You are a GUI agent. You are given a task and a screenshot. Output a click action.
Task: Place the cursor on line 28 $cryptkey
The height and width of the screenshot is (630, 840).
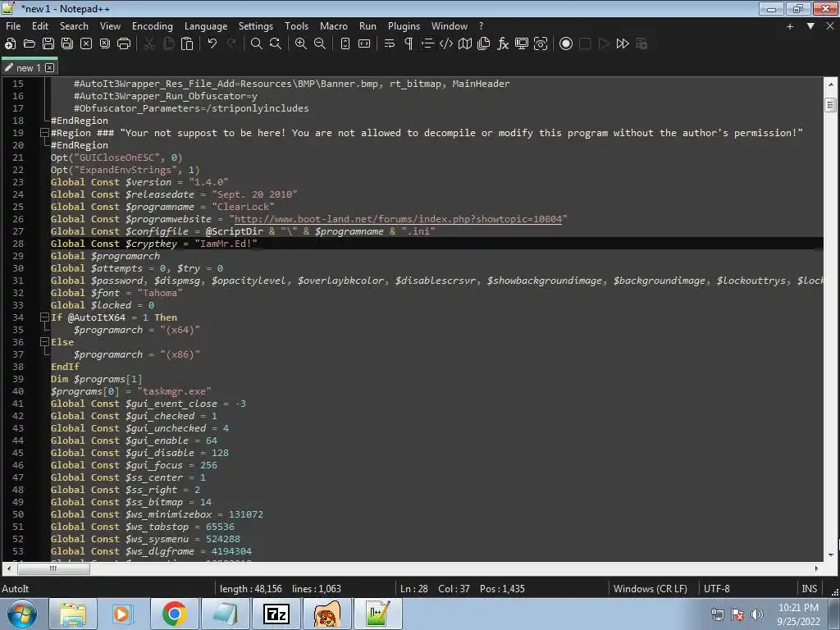(151, 244)
